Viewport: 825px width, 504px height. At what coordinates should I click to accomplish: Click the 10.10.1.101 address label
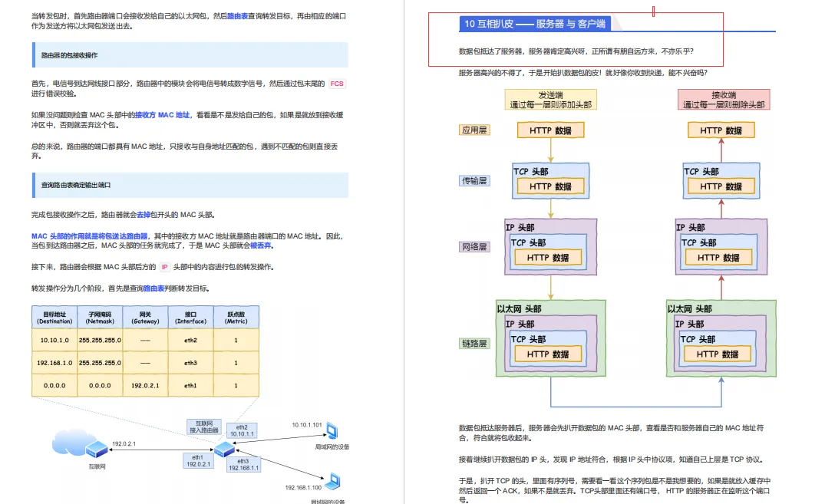307,425
